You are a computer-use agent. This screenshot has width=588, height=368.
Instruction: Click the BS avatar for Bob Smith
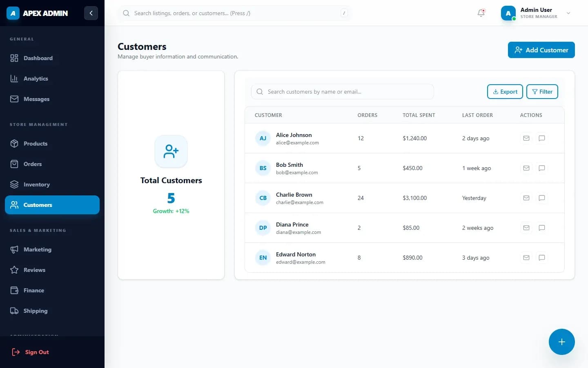pos(263,168)
